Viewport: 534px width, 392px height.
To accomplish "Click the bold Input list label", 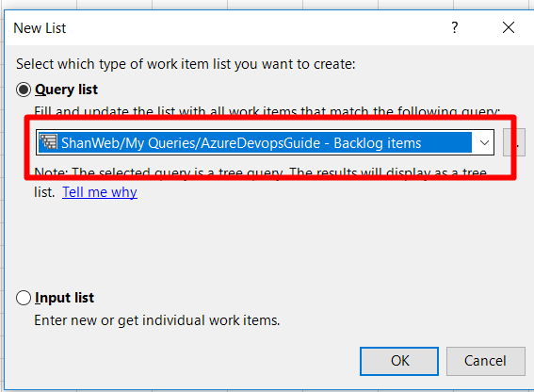I will coord(64,298).
